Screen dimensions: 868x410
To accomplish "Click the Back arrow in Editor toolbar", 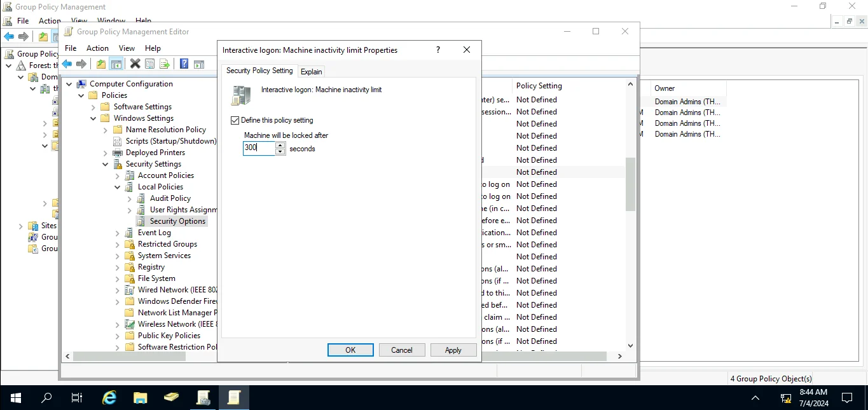I will [66, 64].
